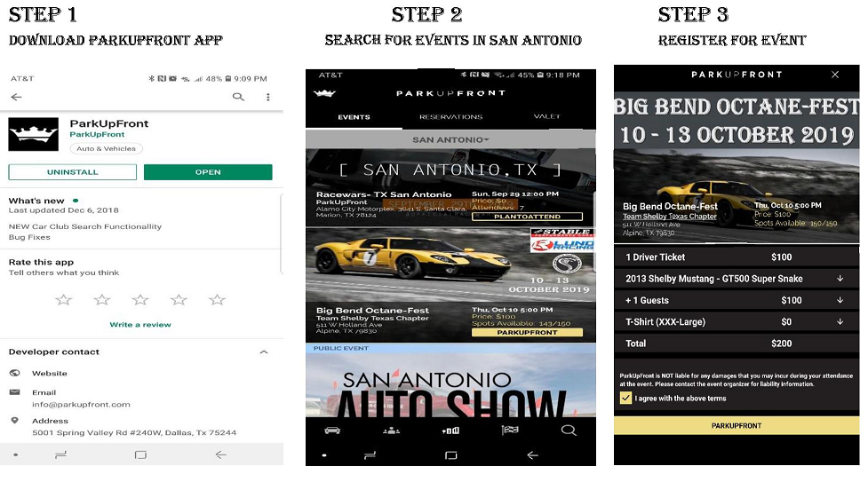Viewport: 868px width, 482px height.
Task: Tap the crown logo in ParkUpFront header
Action: point(324,93)
